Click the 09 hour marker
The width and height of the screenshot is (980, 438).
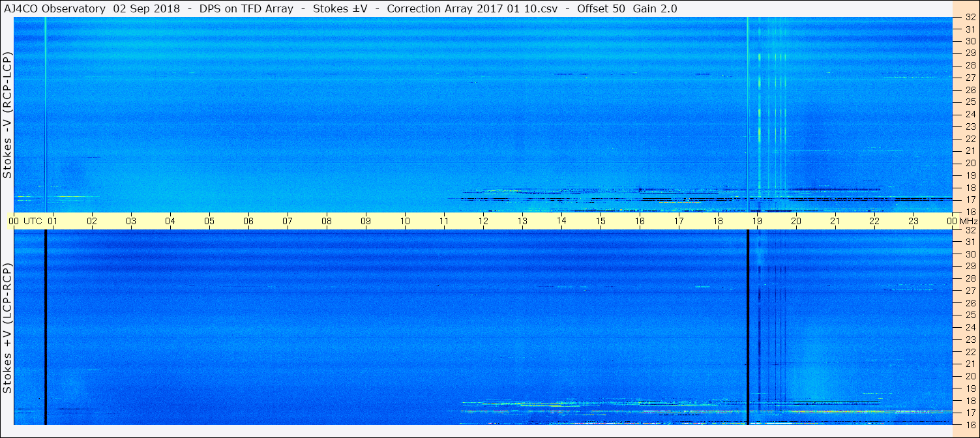(366, 222)
